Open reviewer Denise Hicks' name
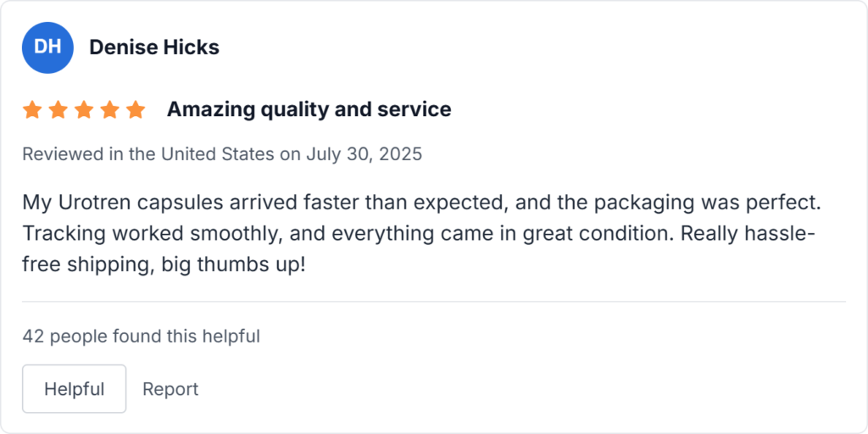The height and width of the screenshot is (434, 868). 154,47
